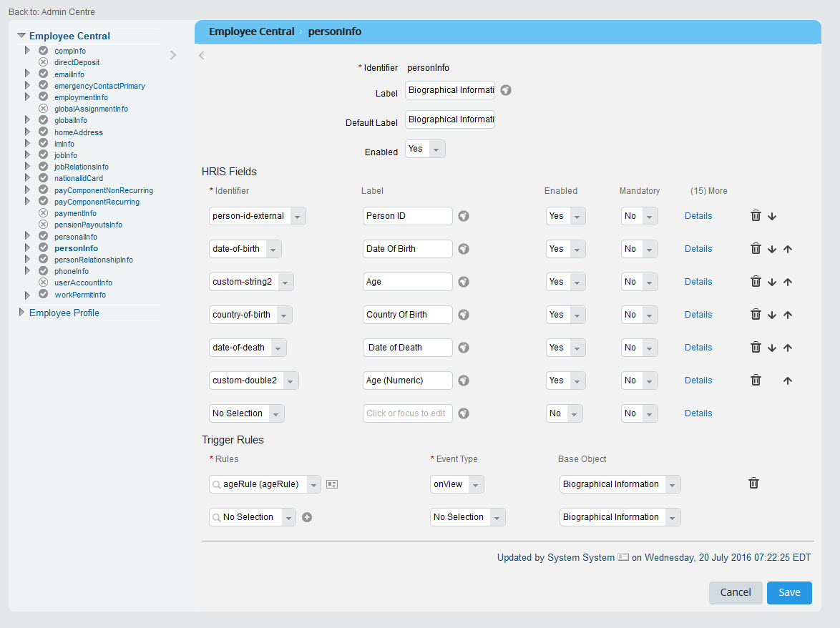Collapse sidebar with left chevron
Image resolution: width=840 pixels, height=628 pixels.
(202, 55)
